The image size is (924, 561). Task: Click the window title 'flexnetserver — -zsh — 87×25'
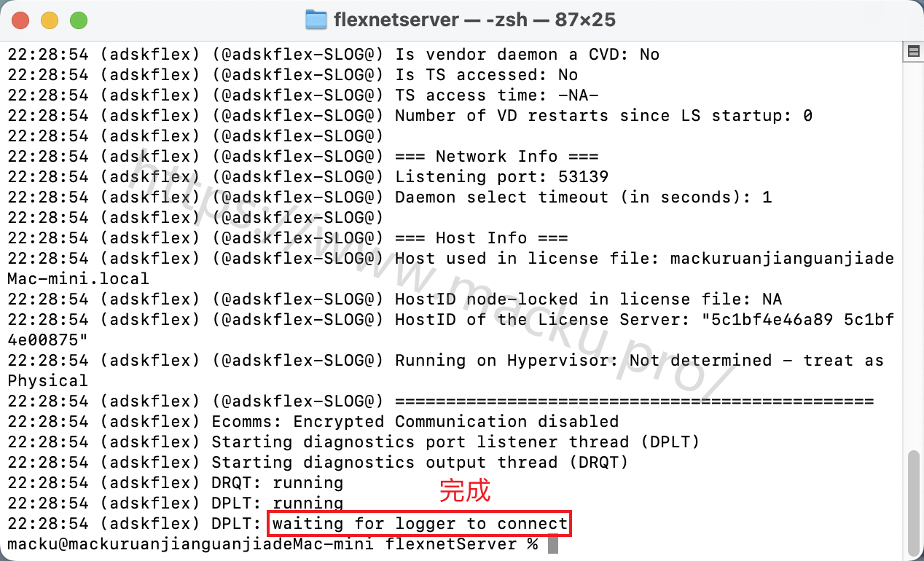point(474,20)
